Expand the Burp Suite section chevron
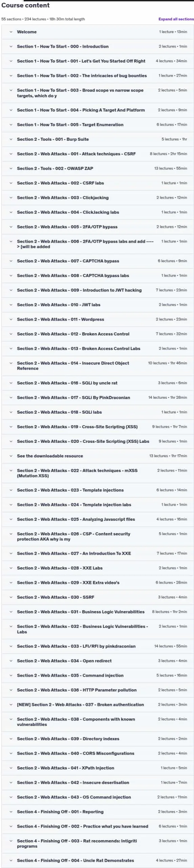The width and height of the screenshot is (194, 868). (11, 139)
